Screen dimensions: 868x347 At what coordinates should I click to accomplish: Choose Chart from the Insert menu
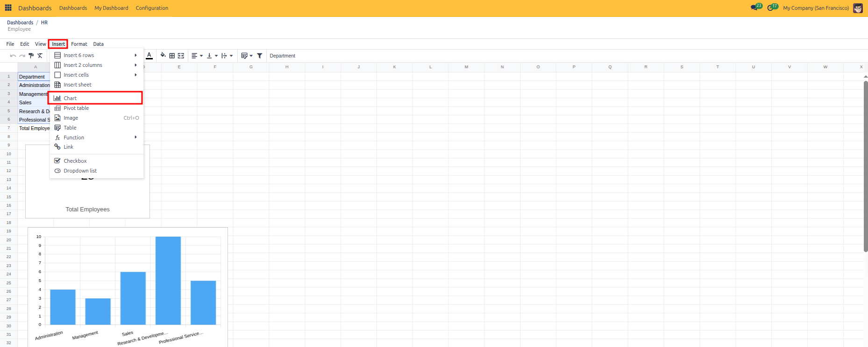pos(96,98)
